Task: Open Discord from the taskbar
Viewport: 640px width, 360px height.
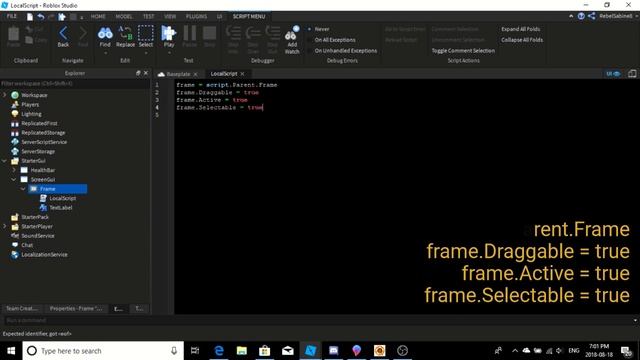Action: pyautogui.click(x=333, y=351)
